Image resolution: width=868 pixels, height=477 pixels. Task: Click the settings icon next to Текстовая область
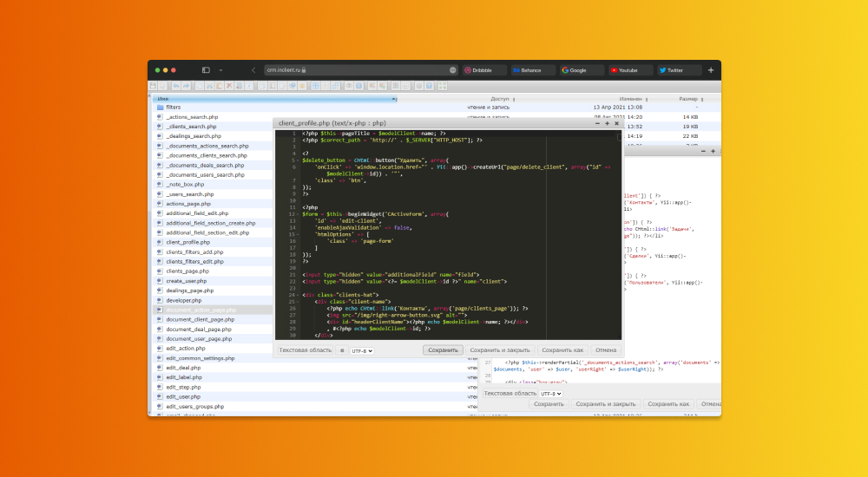click(341, 350)
